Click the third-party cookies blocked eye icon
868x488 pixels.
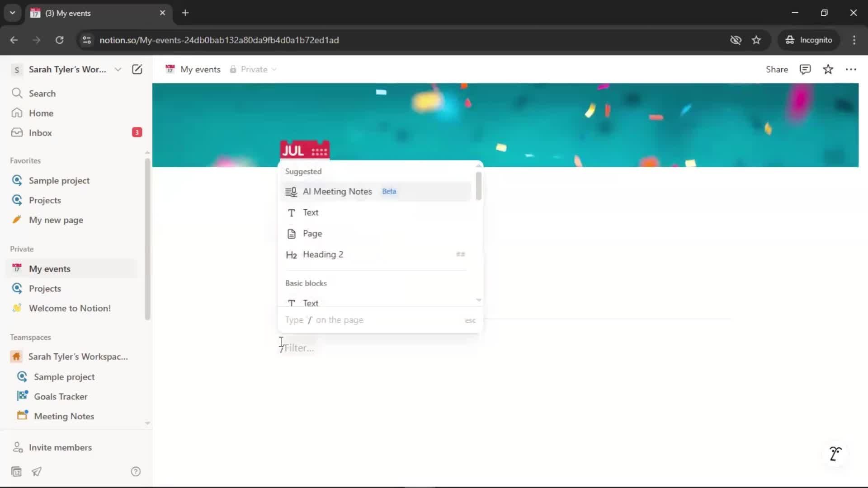(736, 40)
